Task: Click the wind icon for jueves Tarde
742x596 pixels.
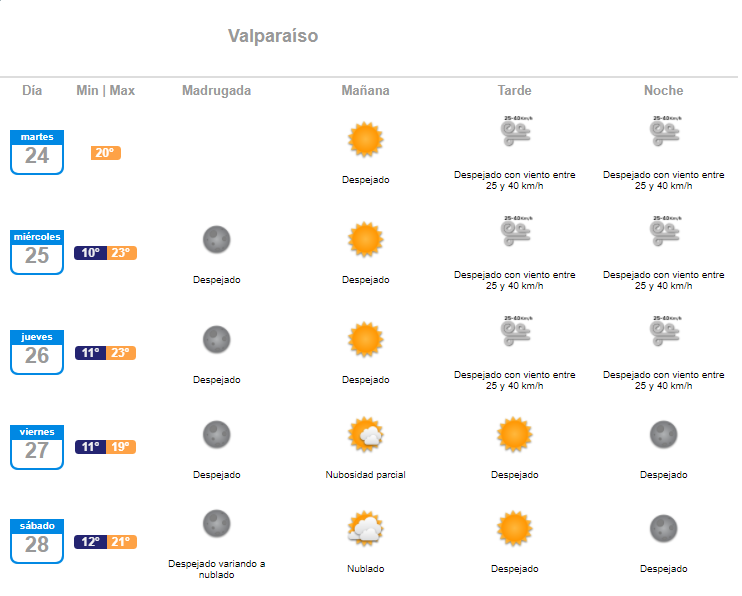Action: coord(516,332)
